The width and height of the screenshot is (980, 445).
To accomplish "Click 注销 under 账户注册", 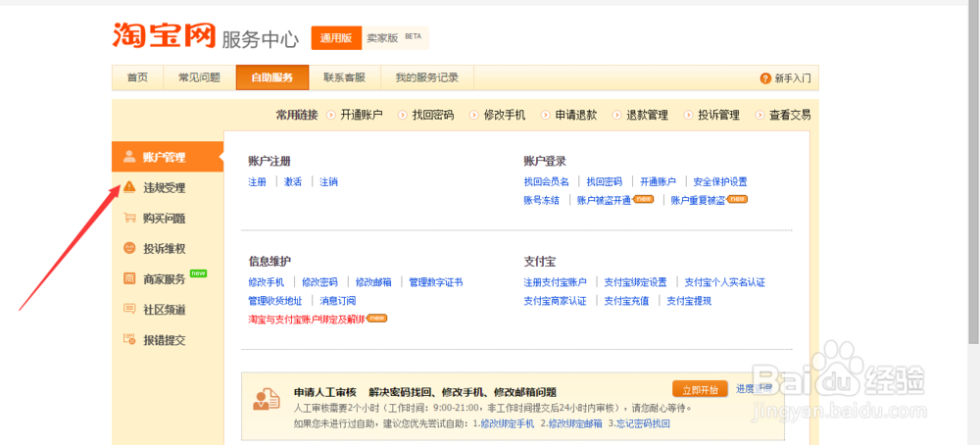I will pos(328,182).
